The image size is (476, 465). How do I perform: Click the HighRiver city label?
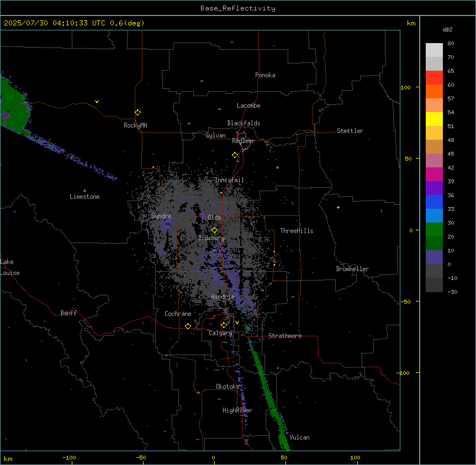[x=237, y=410]
